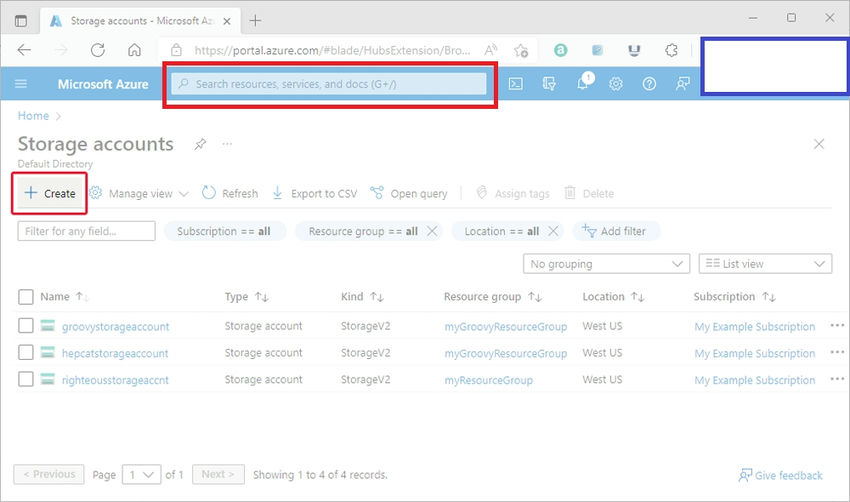The width and height of the screenshot is (850, 502).
Task: Click Delete in the command bar
Action: coord(589,194)
